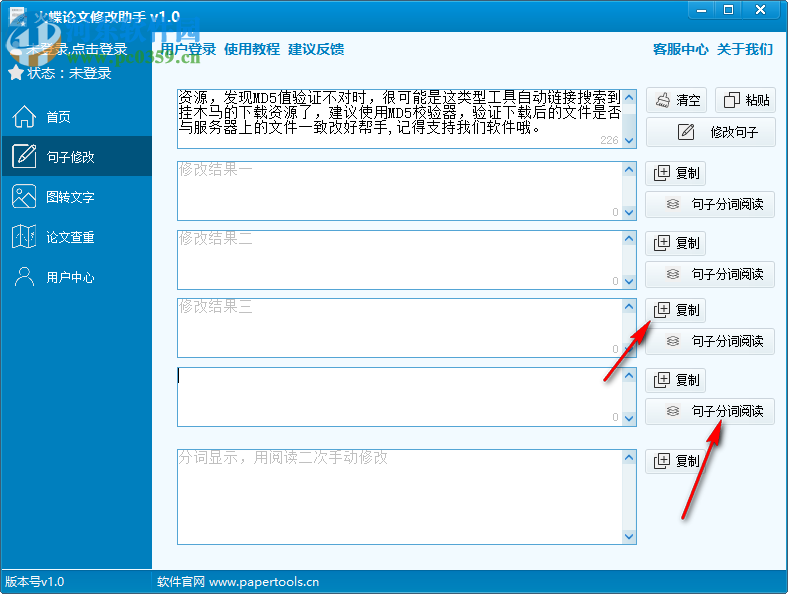Image resolution: width=788 pixels, height=594 pixels.
Task: Click the 清空 clear button
Action: (676, 100)
